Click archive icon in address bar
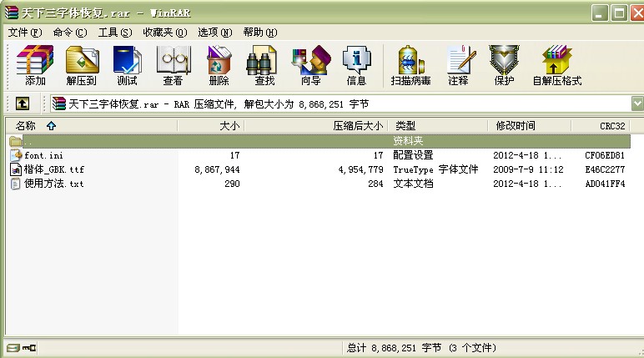This screenshot has width=644, height=358. 59,103
